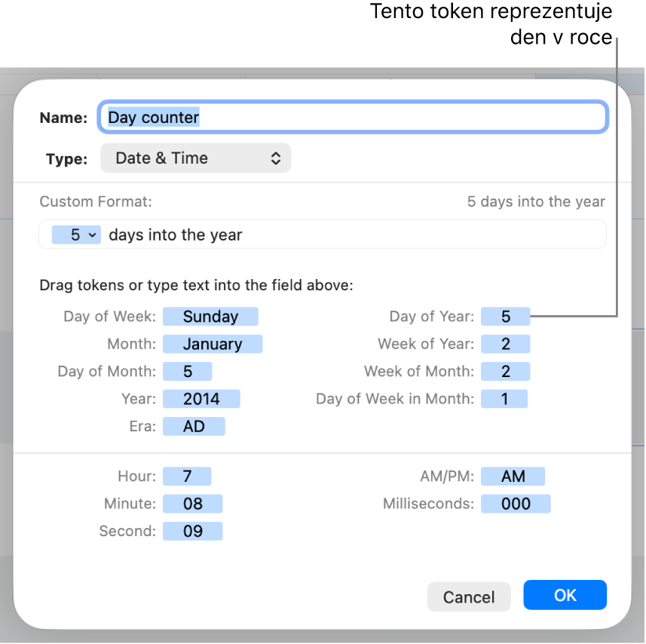Select the Month token January
The width and height of the screenshot is (646, 644).
[x=212, y=344]
